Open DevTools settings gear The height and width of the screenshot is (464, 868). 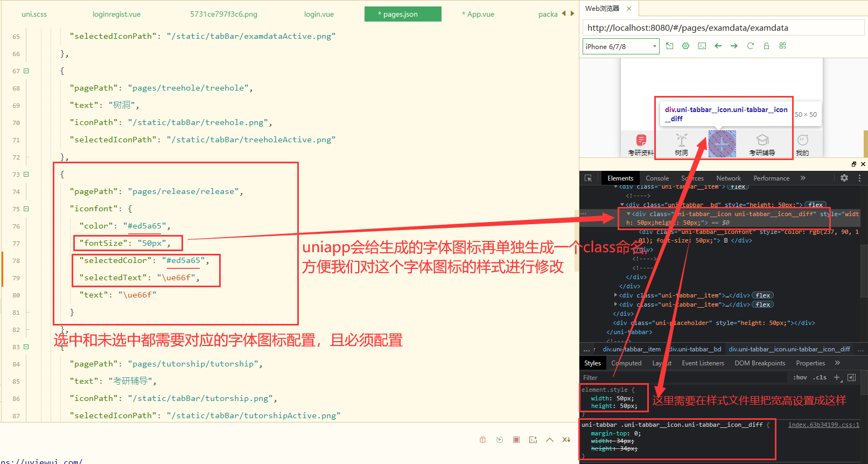click(844, 178)
